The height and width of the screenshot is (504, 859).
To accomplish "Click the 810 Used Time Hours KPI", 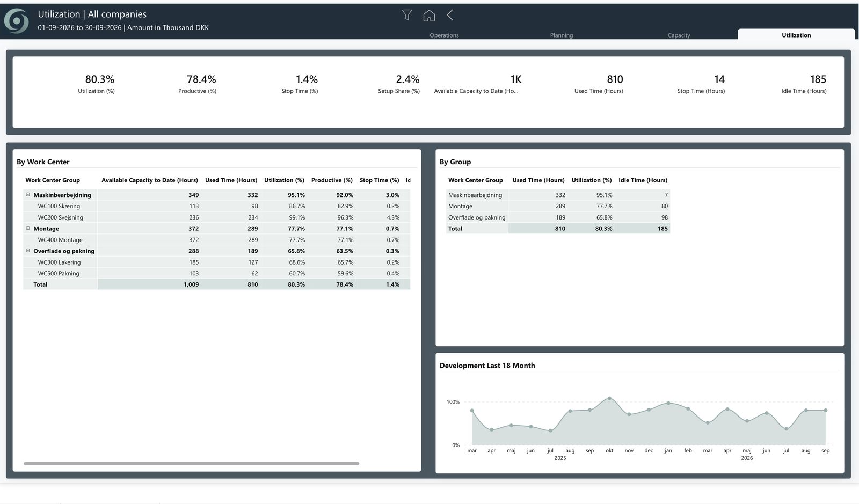I will point(599,84).
